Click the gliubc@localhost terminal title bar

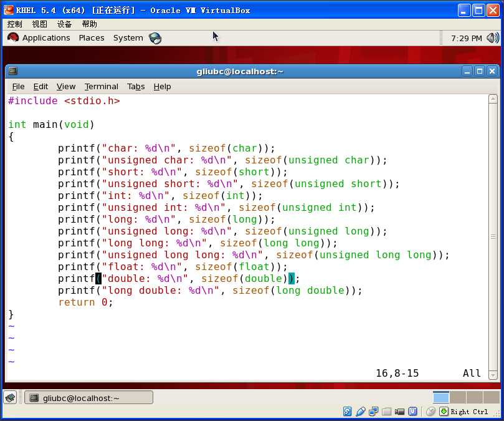[x=240, y=71]
